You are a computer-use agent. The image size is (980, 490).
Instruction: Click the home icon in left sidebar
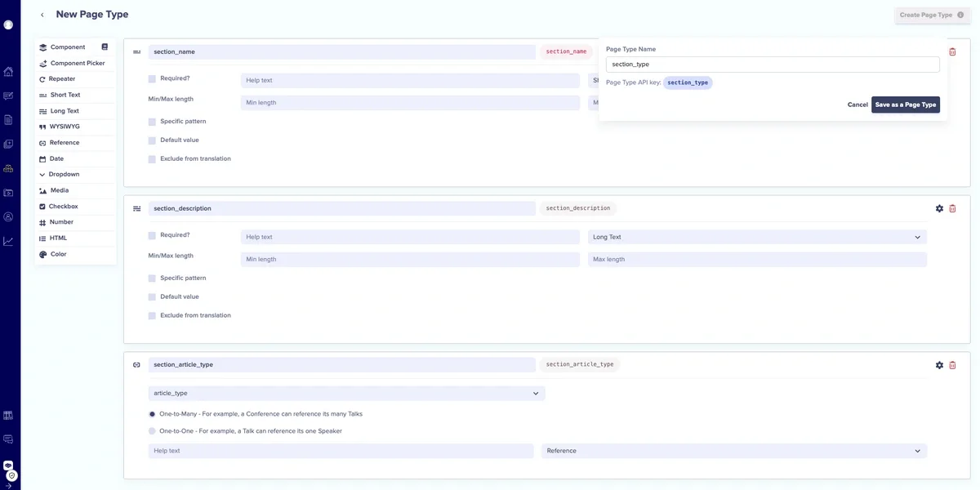(x=8, y=72)
